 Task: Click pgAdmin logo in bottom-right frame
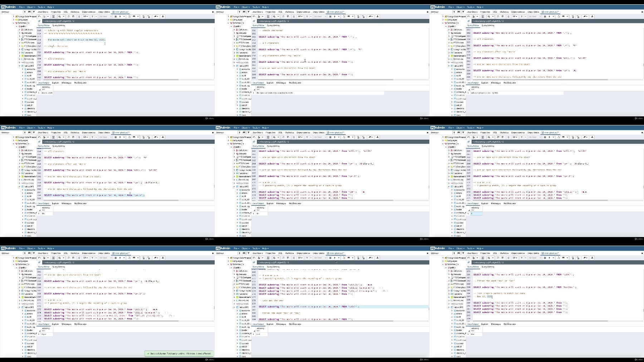point(438,248)
